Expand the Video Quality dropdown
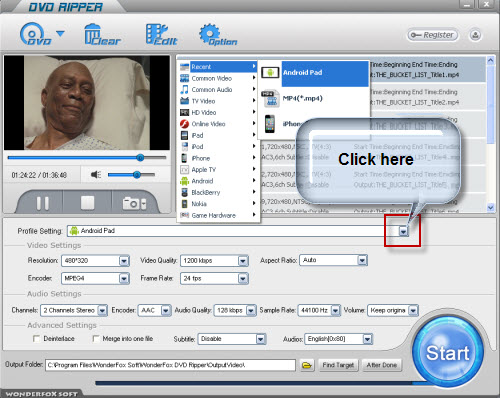Image resolution: width=500 pixels, height=398 pixels. (243, 261)
